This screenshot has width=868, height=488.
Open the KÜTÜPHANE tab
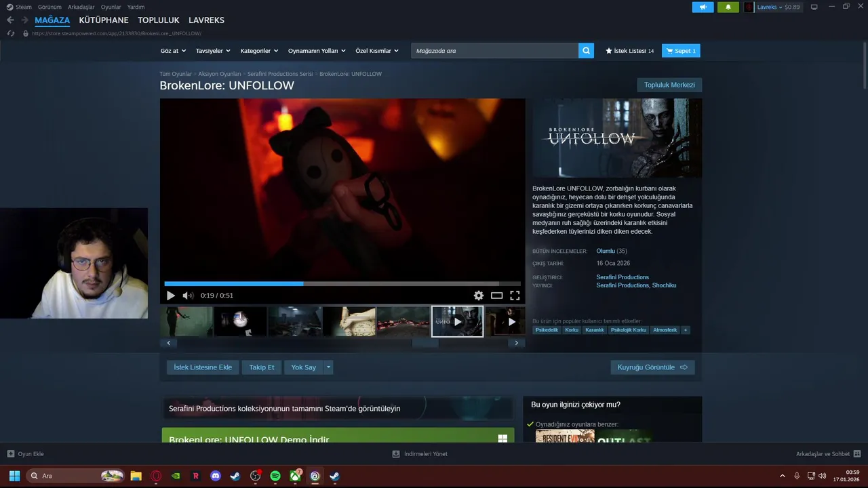[x=104, y=20]
